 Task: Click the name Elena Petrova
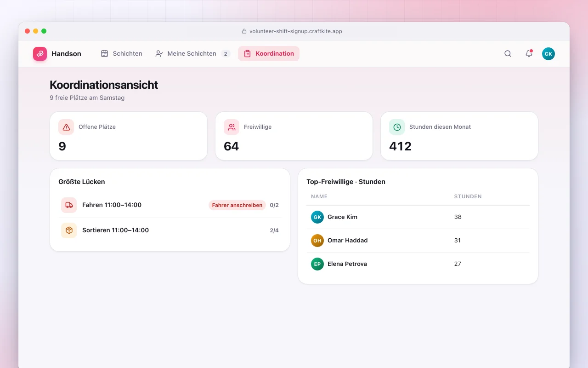[347, 264]
